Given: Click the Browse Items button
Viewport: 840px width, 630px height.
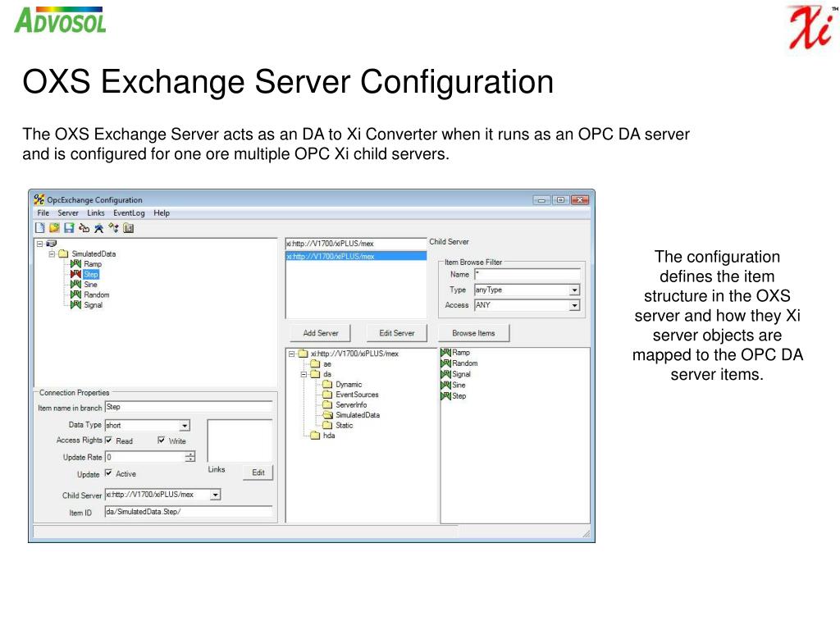Looking at the screenshot, I should click(473, 333).
